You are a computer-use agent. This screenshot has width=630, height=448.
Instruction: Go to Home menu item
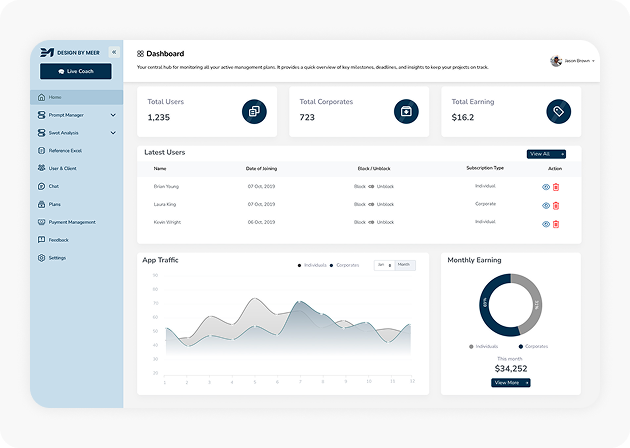point(76,97)
